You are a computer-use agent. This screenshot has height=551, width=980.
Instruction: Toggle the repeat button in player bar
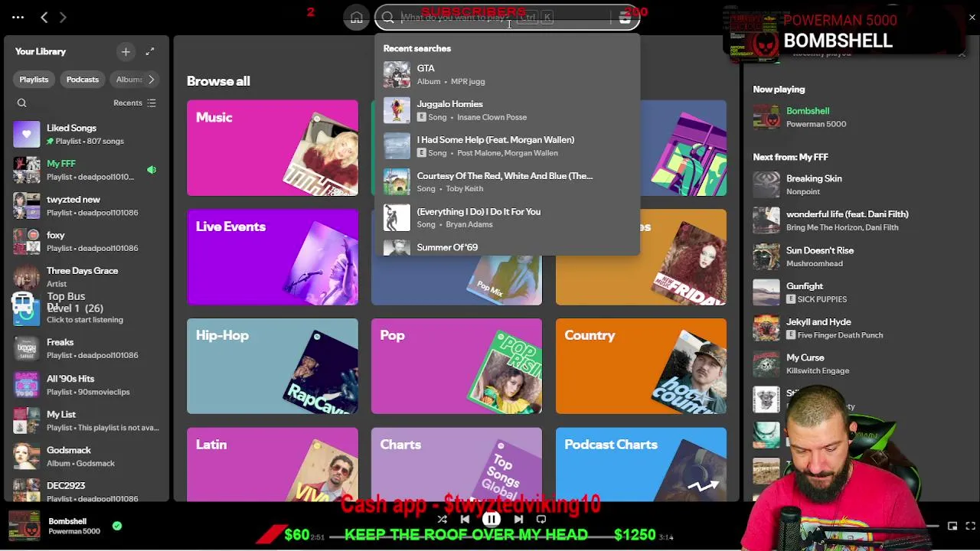[541, 520]
